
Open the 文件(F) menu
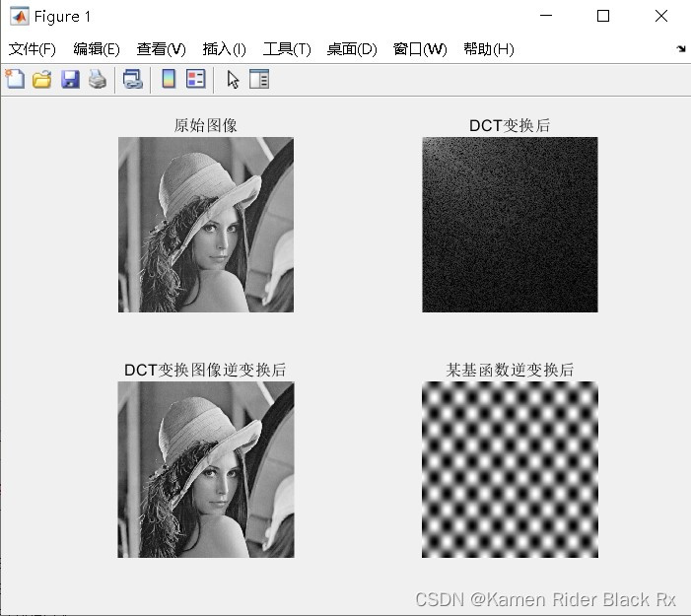(33, 49)
